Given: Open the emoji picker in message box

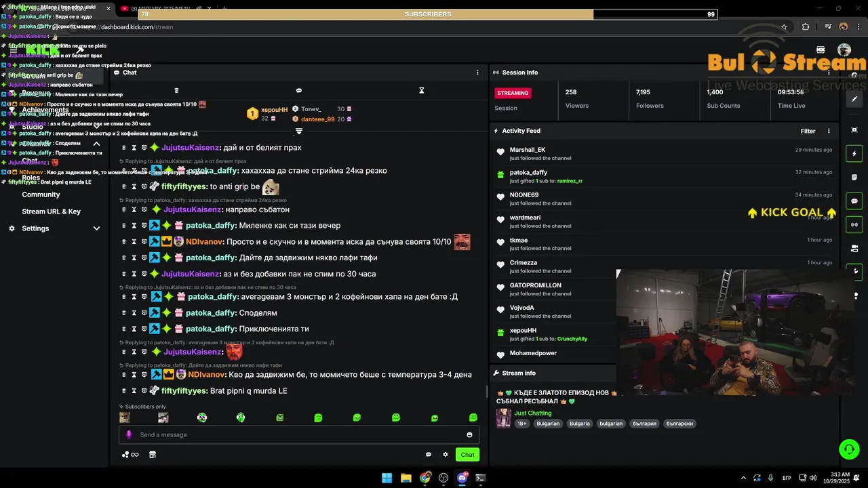Looking at the screenshot, I should click(x=469, y=434).
